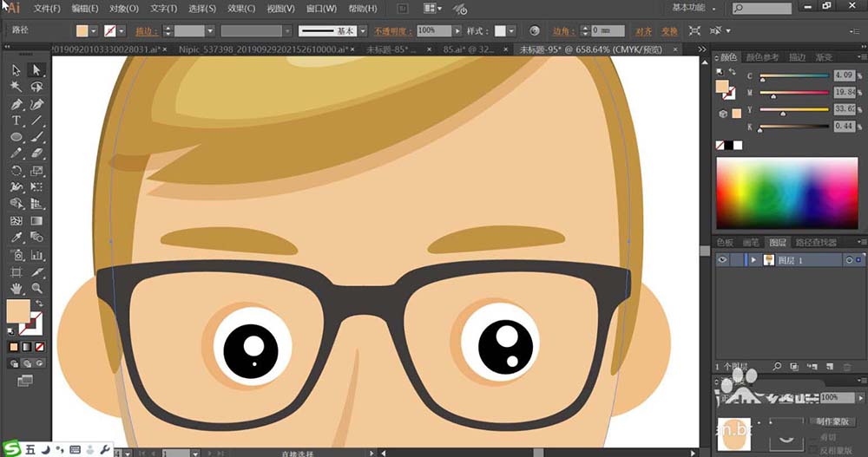Click swap fill and stroke arrows in toolbox
This screenshot has height=457, width=868.
pyautogui.click(x=39, y=304)
